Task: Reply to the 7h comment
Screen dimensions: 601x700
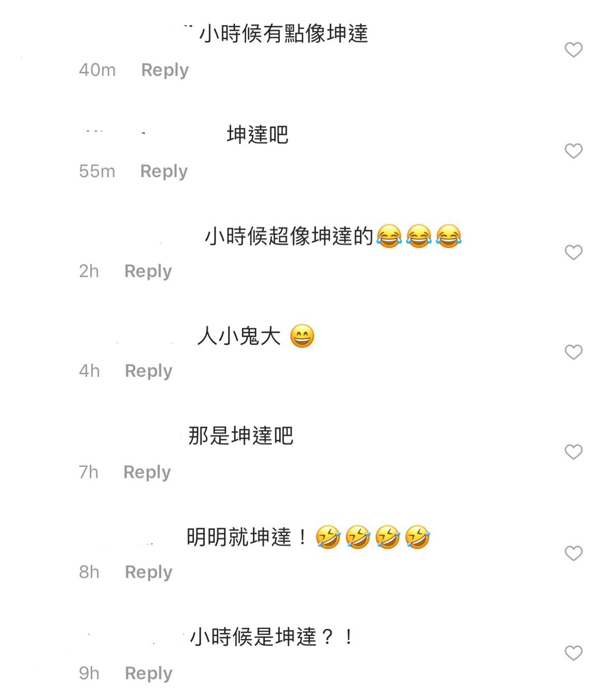Action: (x=147, y=472)
